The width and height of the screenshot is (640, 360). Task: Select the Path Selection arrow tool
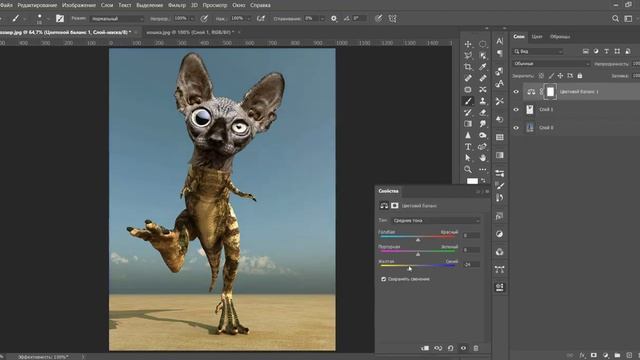pyautogui.click(x=468, y=158)
